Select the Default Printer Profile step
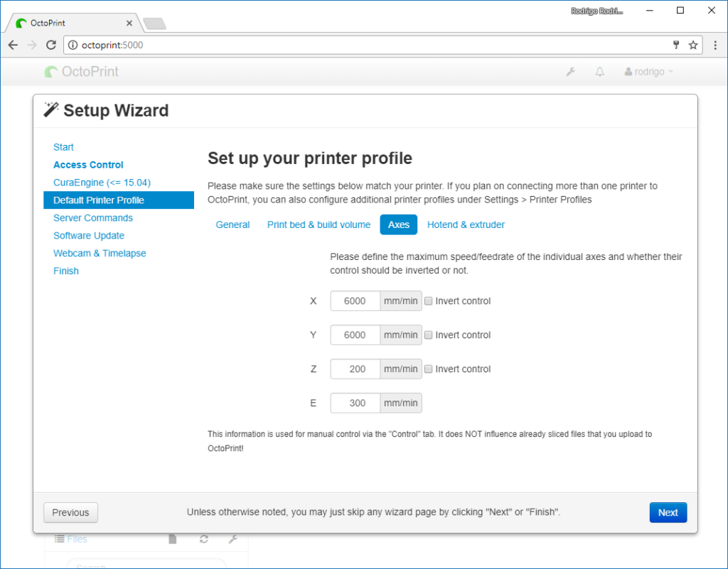This screenshot has height=569, width=728. click(x=119, y=200)
